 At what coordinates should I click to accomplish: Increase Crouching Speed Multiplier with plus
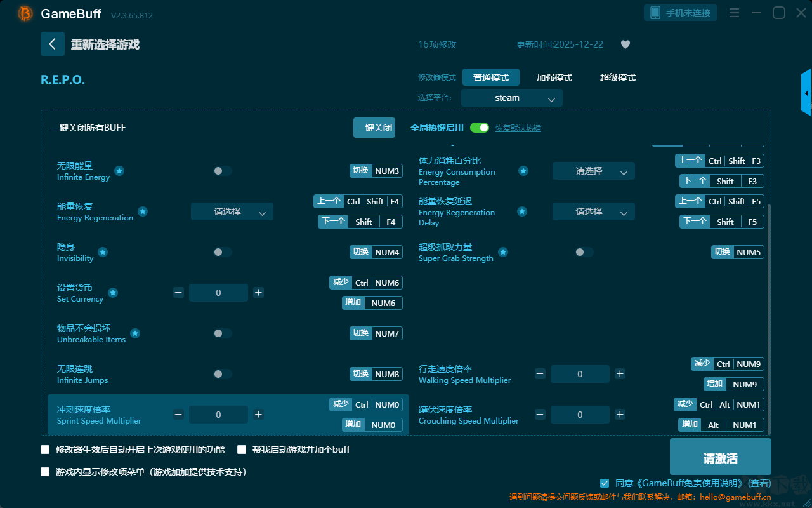620,415
